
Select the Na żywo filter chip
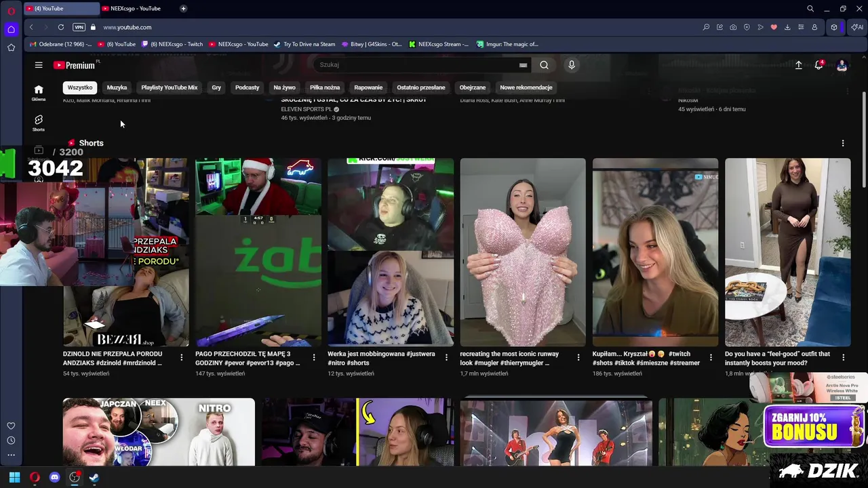pos(284,87)
